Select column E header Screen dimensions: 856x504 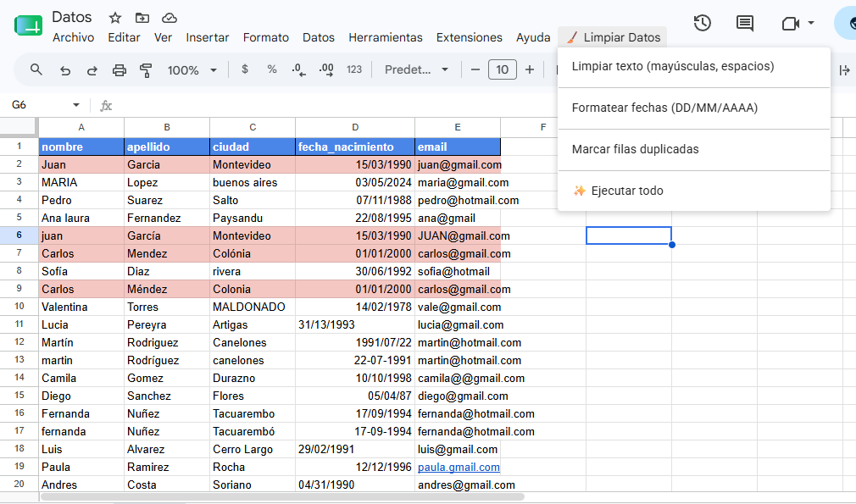[458, 127]
